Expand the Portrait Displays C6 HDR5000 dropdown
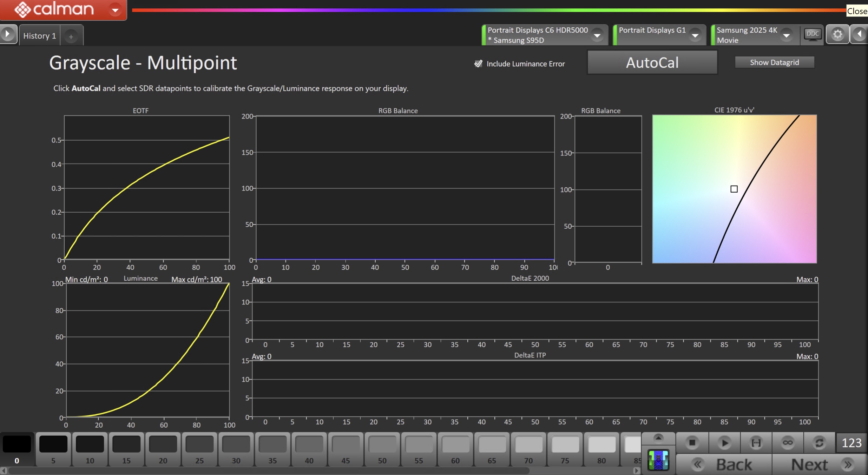 597,35
